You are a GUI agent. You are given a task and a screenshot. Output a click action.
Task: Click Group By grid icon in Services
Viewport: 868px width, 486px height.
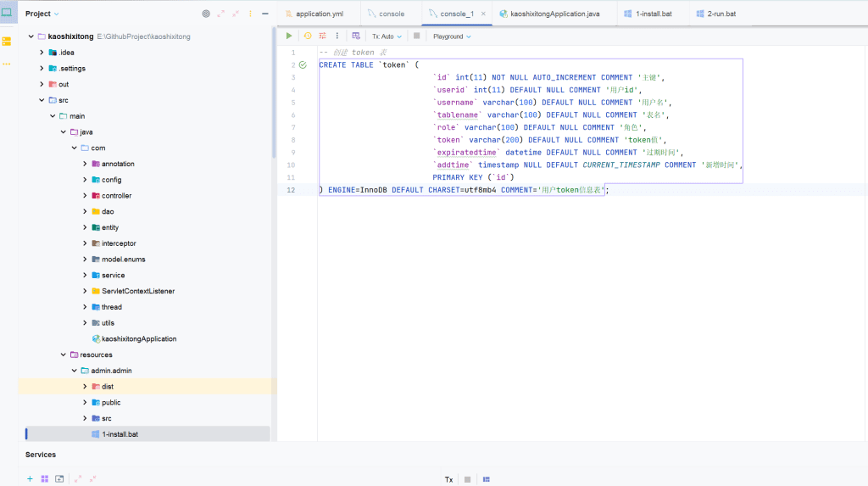(45, 479)
